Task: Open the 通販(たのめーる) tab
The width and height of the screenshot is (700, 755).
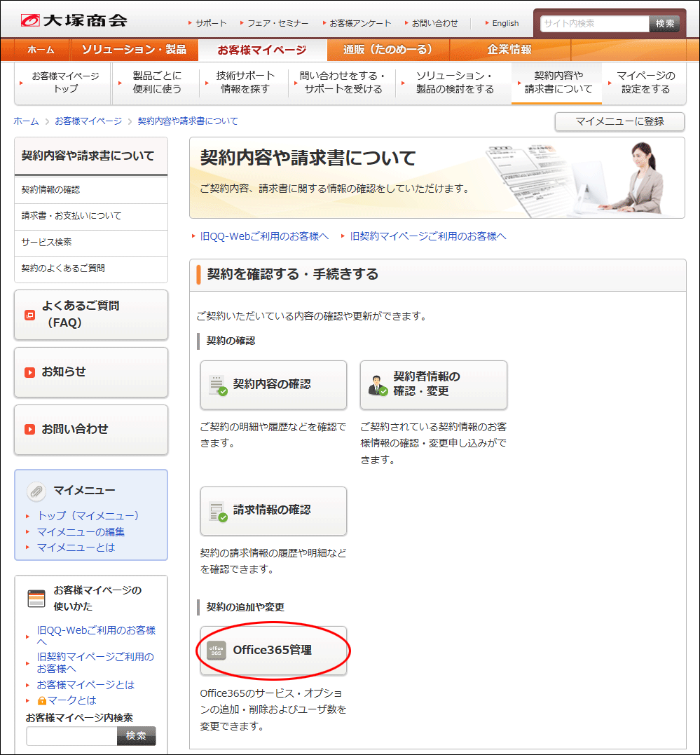Action: (388, 50)
